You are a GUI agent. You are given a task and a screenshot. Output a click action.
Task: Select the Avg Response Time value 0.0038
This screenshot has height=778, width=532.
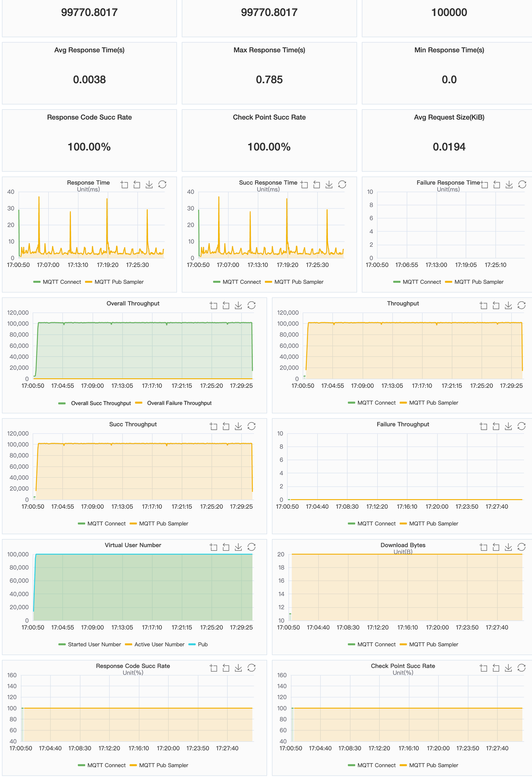coord(89,80)
